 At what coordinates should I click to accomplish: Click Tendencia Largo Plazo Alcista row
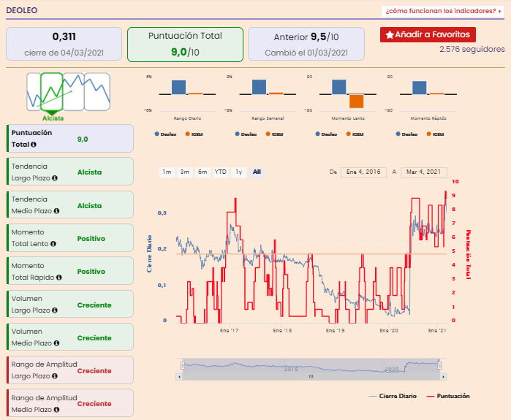point(70,172)
